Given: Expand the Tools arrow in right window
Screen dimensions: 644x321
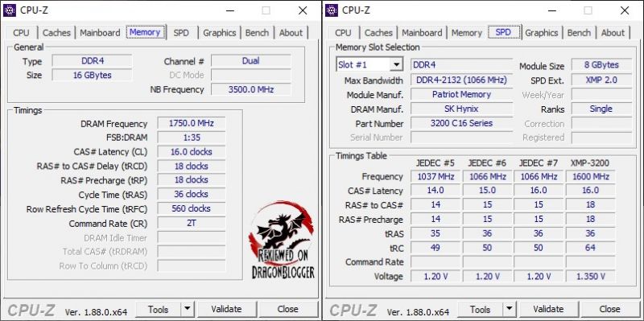Looking at the screenshot, I should tap(510, 309).
